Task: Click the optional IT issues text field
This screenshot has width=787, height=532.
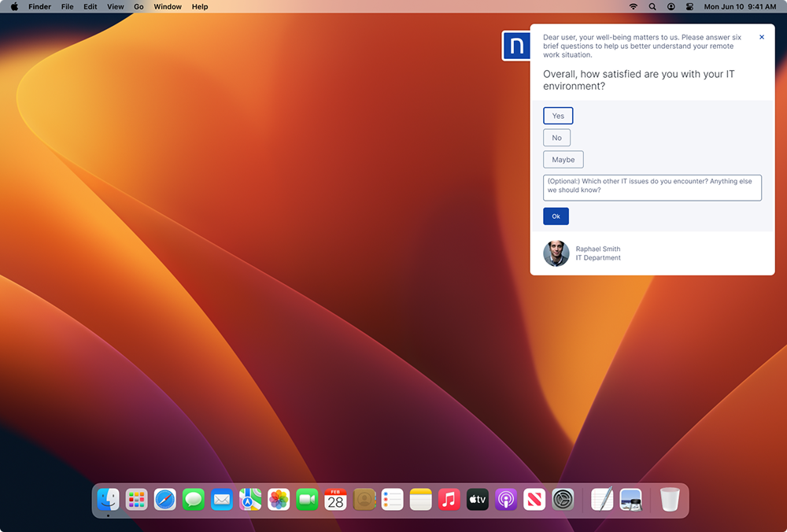Action: coord(652,187)
